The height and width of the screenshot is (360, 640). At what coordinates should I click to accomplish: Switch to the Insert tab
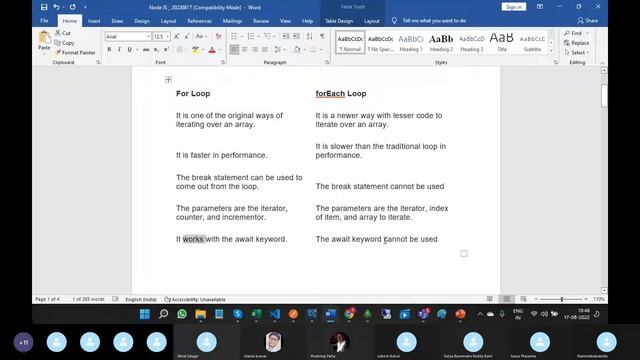pyautogui.click(x=94, y=21)
